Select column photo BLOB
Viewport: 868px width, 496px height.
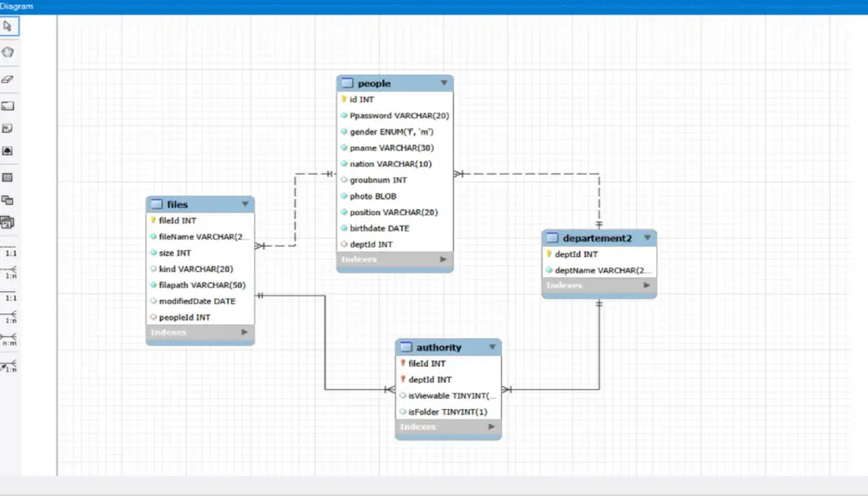[x=373, y=196]
